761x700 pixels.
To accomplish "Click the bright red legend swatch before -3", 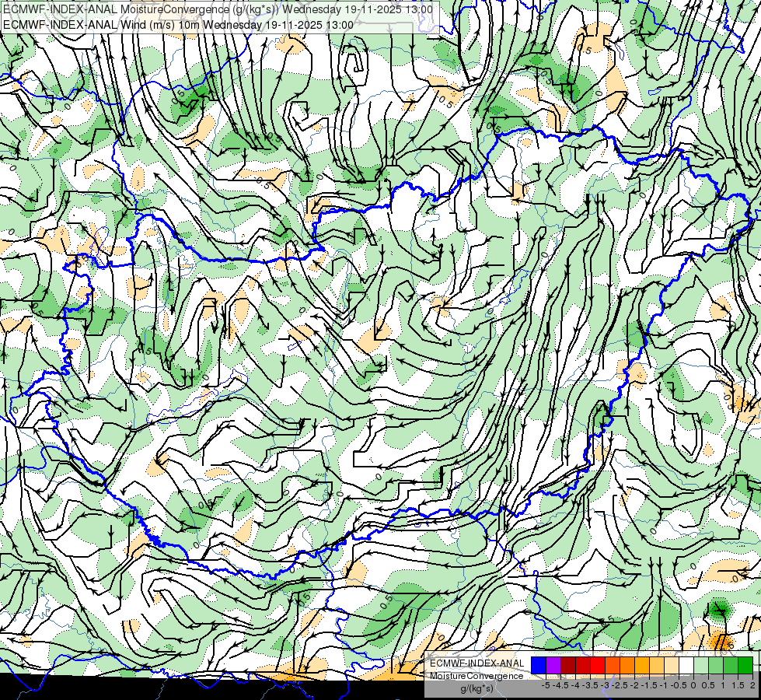I will [x=598, y=665].
